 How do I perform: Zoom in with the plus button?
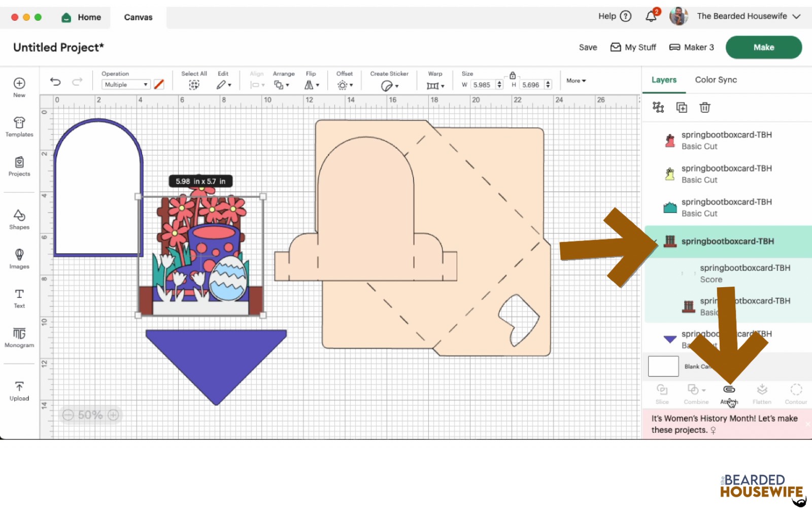[113, 415]
